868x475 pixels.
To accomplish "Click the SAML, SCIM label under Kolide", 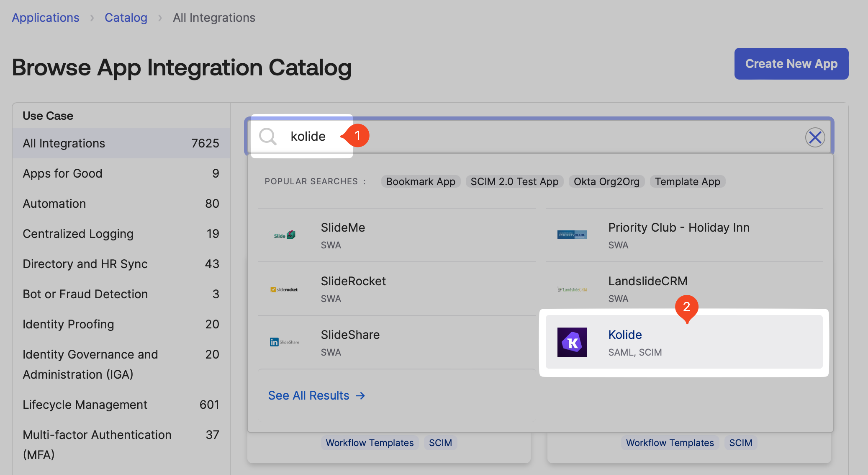I will (x=635, y=352).
